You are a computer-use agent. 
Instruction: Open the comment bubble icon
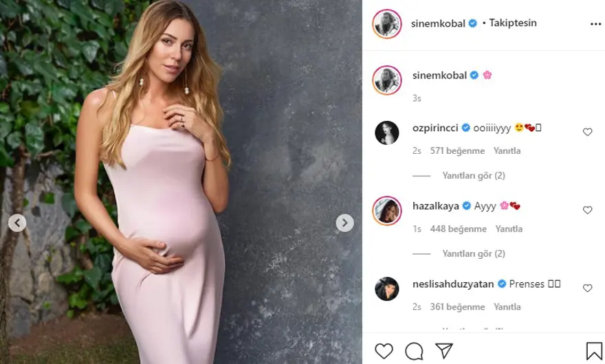(414, 351)
